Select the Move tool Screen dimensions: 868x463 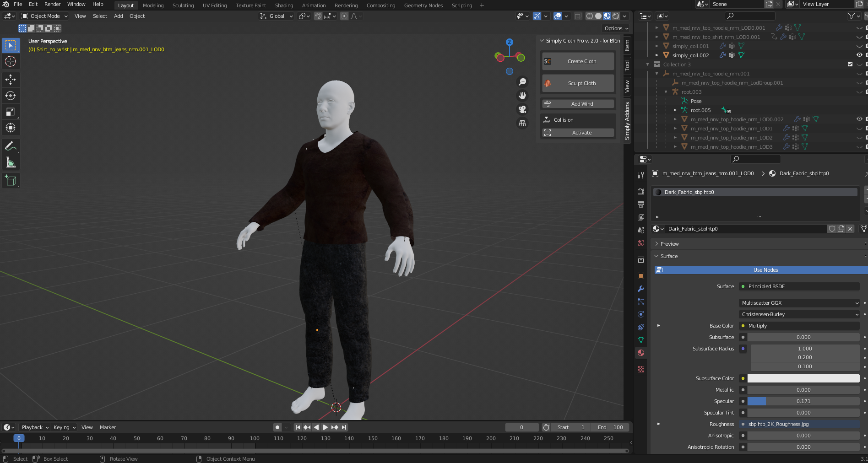[x=11, y=80]
